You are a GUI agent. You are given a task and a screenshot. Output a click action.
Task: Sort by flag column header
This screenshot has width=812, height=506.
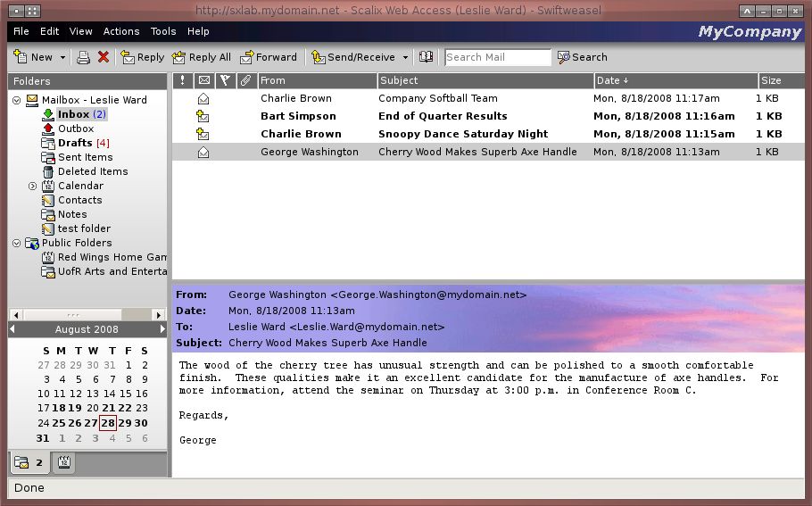click(x=225, y=80)
